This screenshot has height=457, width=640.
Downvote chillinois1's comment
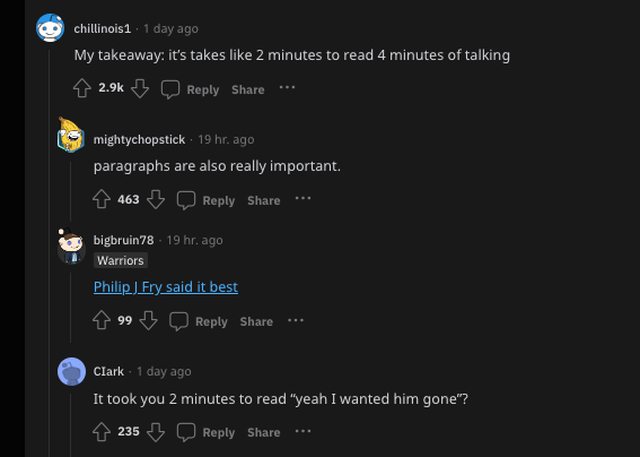click(140, 89)
